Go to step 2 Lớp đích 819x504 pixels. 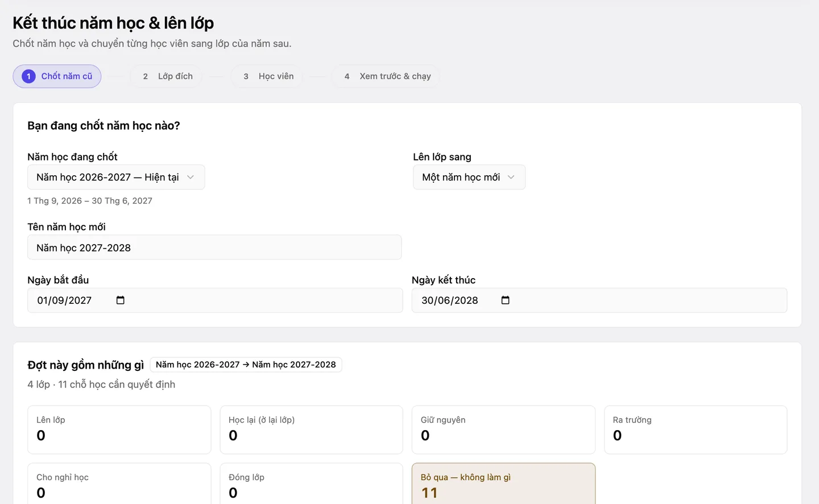click(x=166, y=76)
